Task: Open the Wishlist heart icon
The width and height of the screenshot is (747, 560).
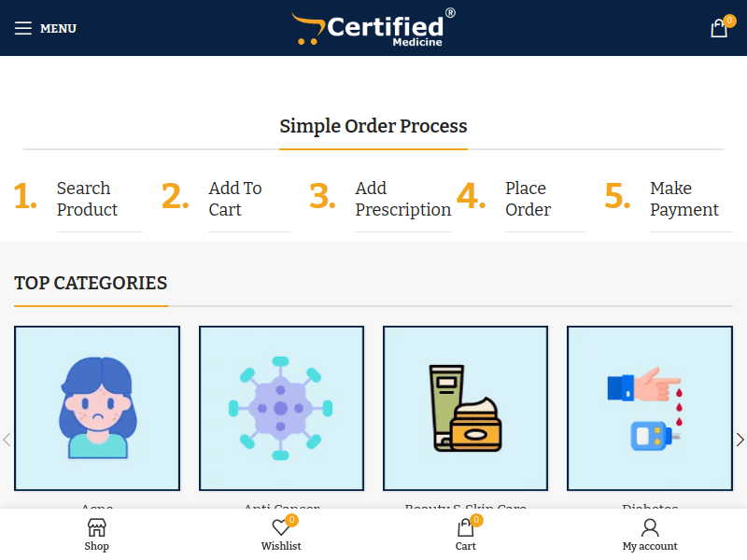Action: [x=281, y=527]
